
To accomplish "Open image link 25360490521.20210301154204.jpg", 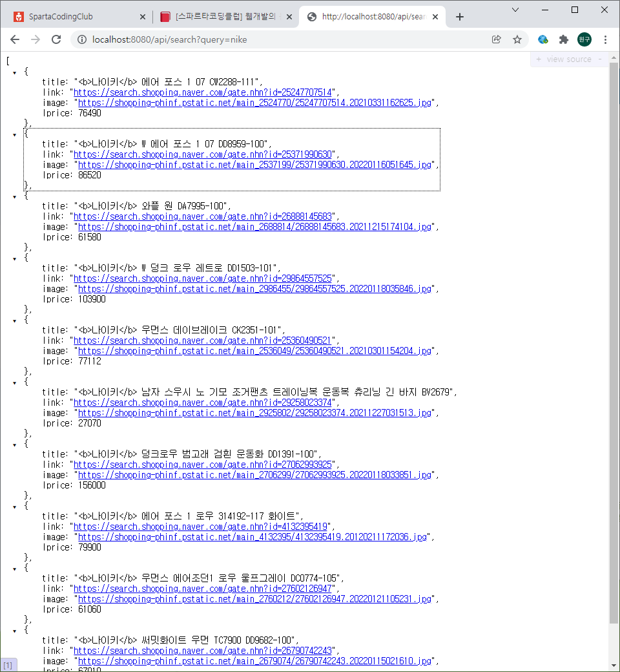I will (x=254, y=351).
